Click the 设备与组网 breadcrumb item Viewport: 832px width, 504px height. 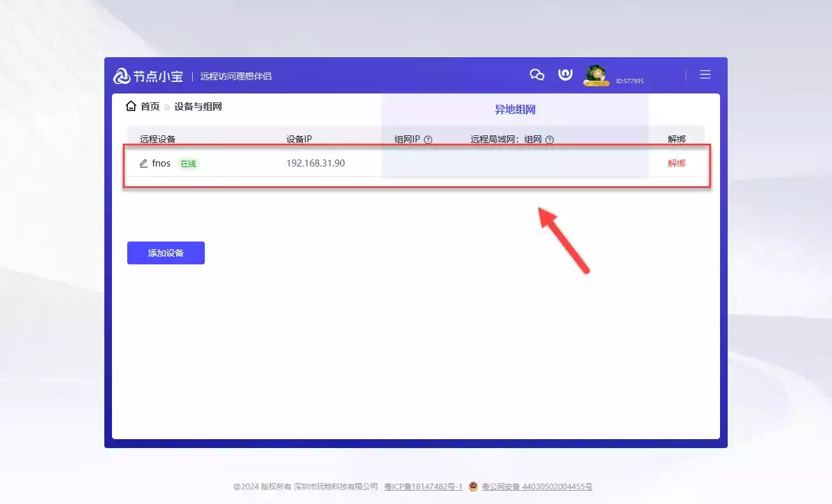tap(198, 106)
